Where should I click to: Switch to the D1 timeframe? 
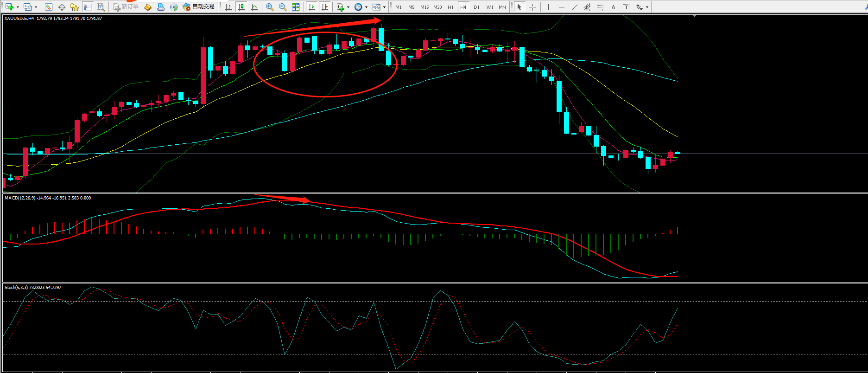point(476,7)
